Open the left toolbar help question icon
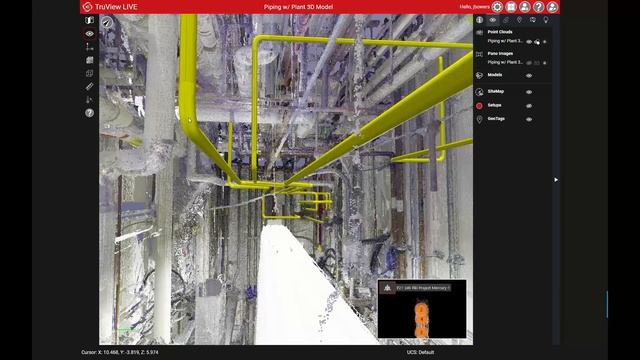The height and width of the screenshot is (360, 640). 89,113
